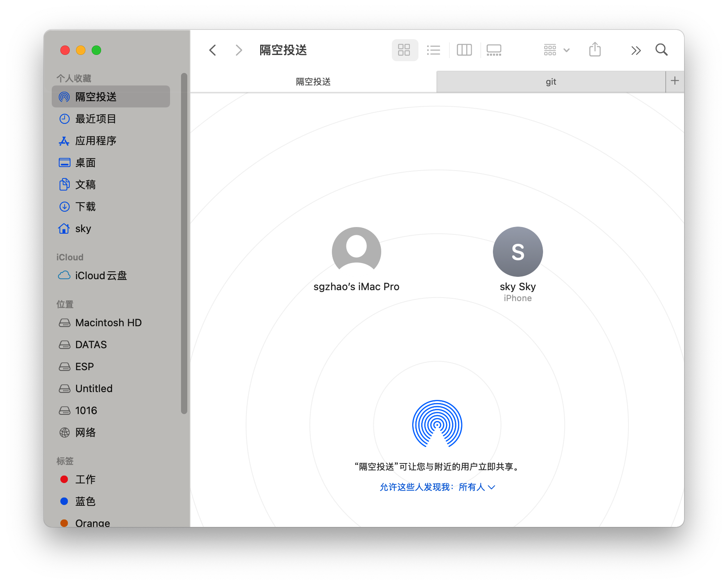
Task: Click the sky Sky iPhone avatar
Action: (518, 251)
